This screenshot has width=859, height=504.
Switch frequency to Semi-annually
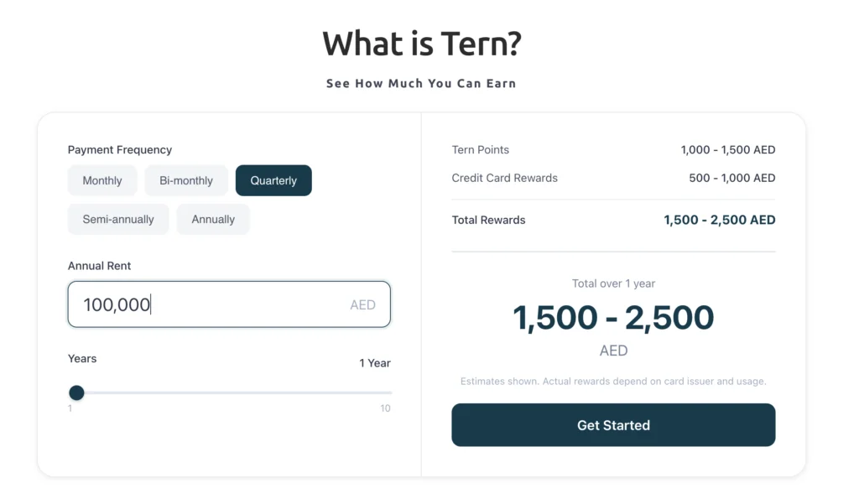pyautogui.click(x=118, y=220)
